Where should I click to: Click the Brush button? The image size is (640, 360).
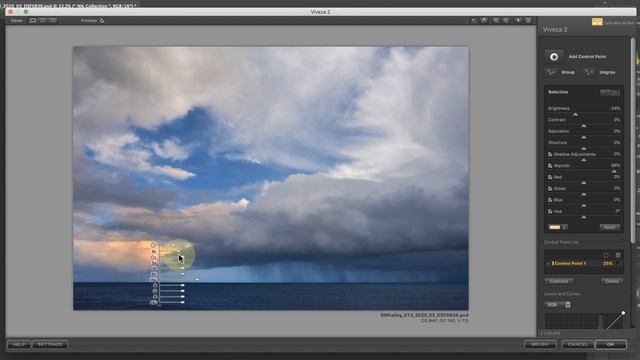(540, 345)
